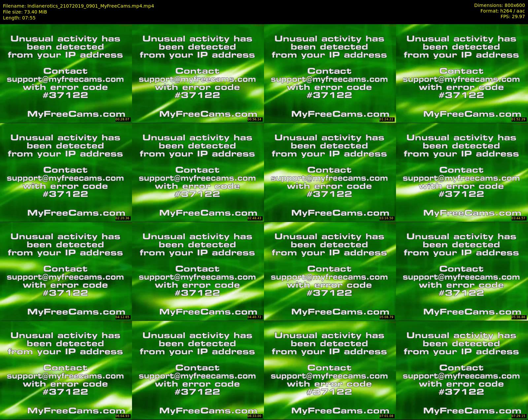Open the thumbnail marked 03:16.50
This screenshot has height=420, width=528.
pyautogui.click(x=330, y=172)
